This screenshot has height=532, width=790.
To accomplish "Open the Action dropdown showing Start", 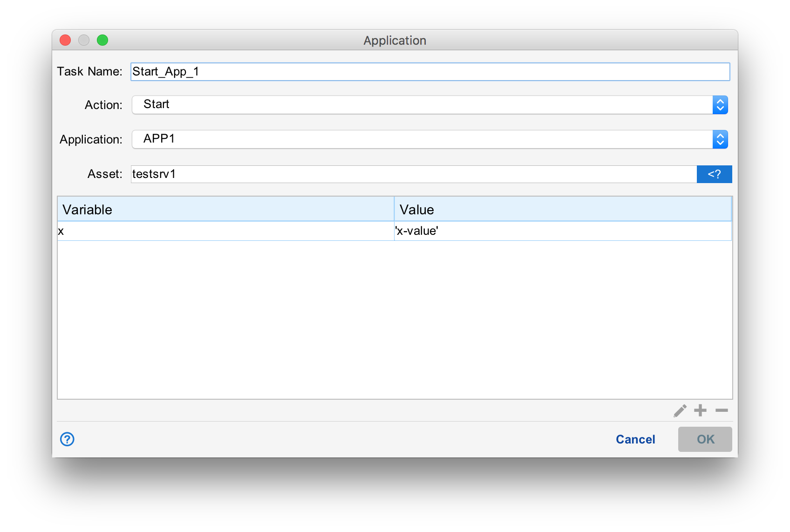I will click(419, 105).
